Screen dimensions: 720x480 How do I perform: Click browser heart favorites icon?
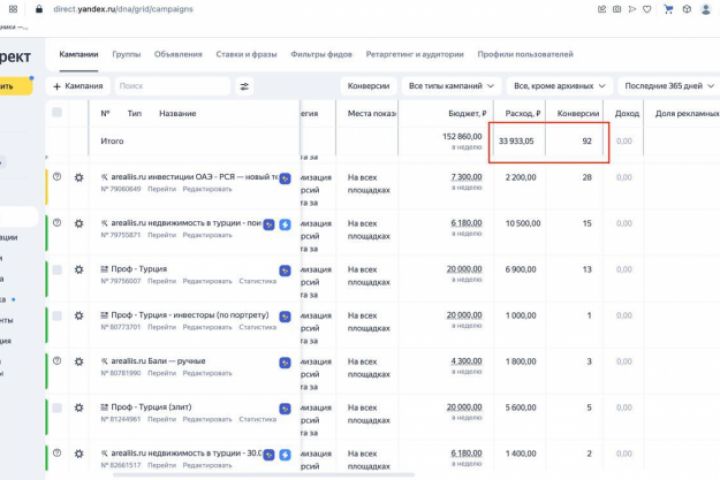tap(647, 9)
